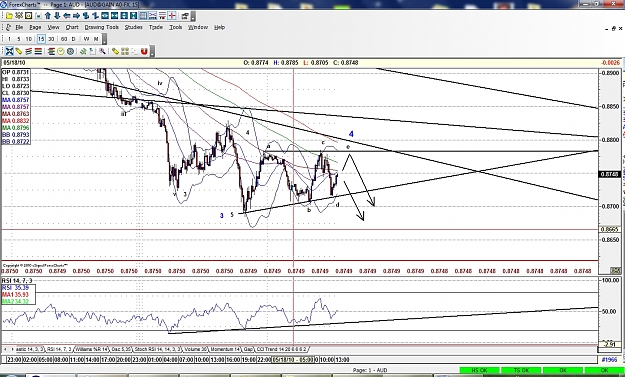The height and width of the screenshot is (377, 625).
Task: Switch to the CCI Trend study tab
Action: 281,349
